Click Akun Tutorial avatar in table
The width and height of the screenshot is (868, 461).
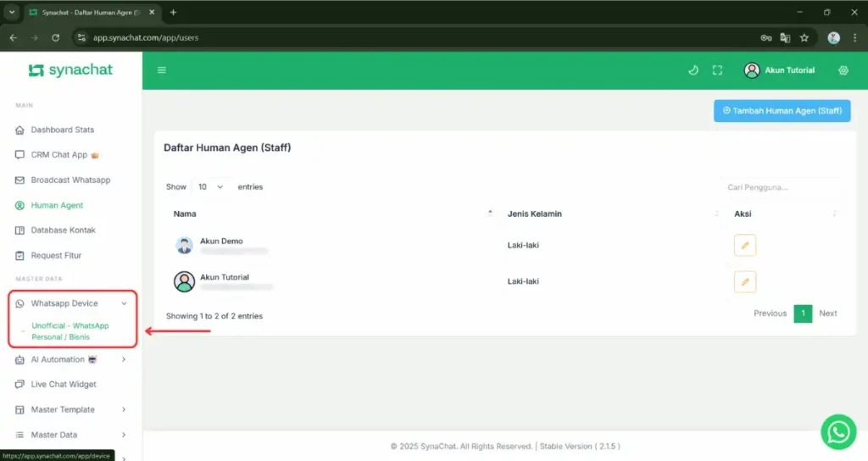[x=184, y=281]
